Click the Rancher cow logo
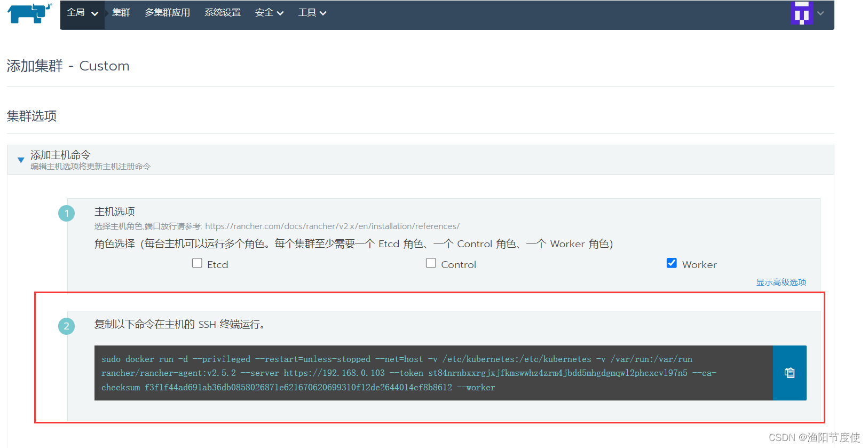Viewport: 868px width, 448px height. coord(30,13)
